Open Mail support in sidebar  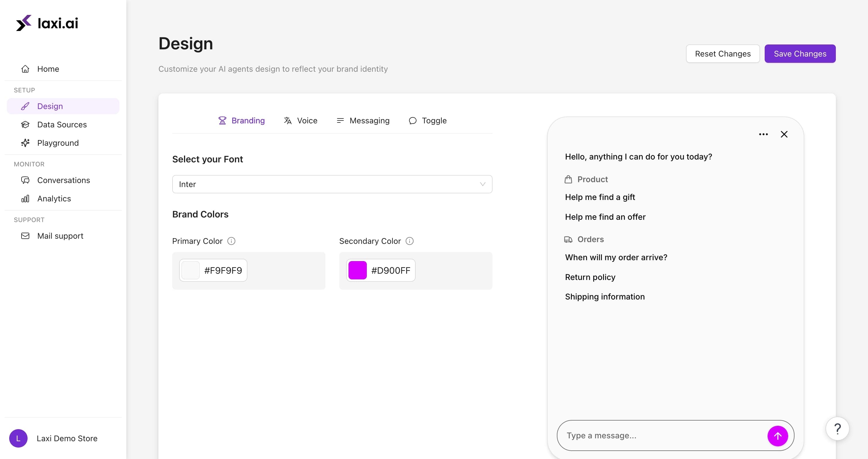click(63, 236)
